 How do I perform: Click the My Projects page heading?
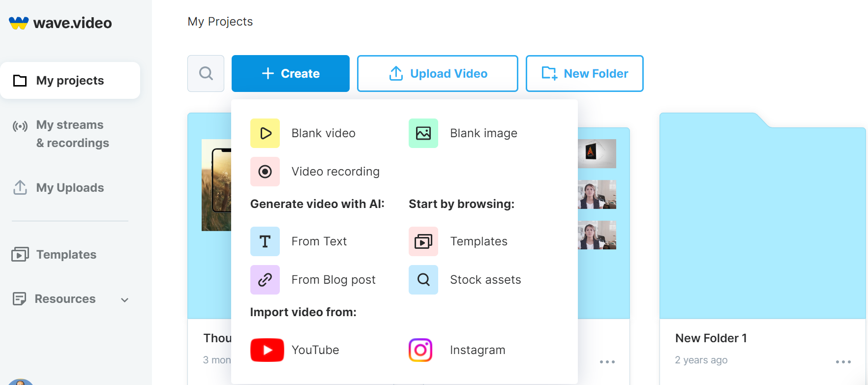220,22
